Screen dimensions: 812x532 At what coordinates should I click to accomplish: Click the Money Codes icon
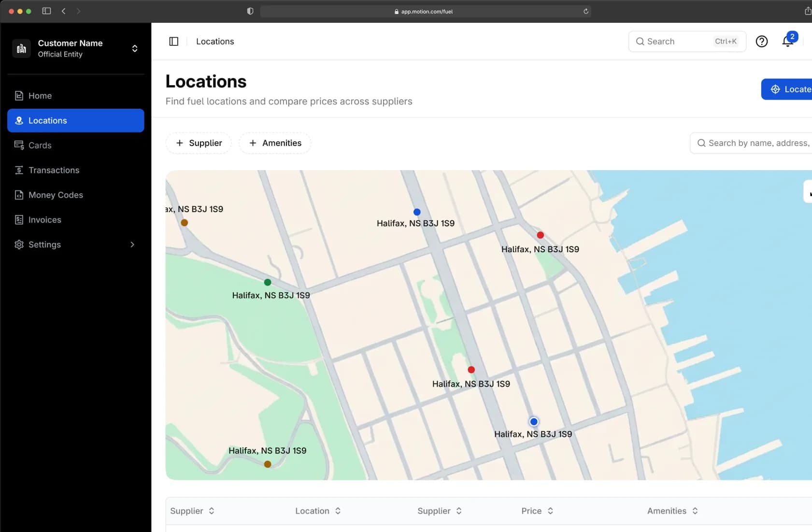click(x=19, y=195)
